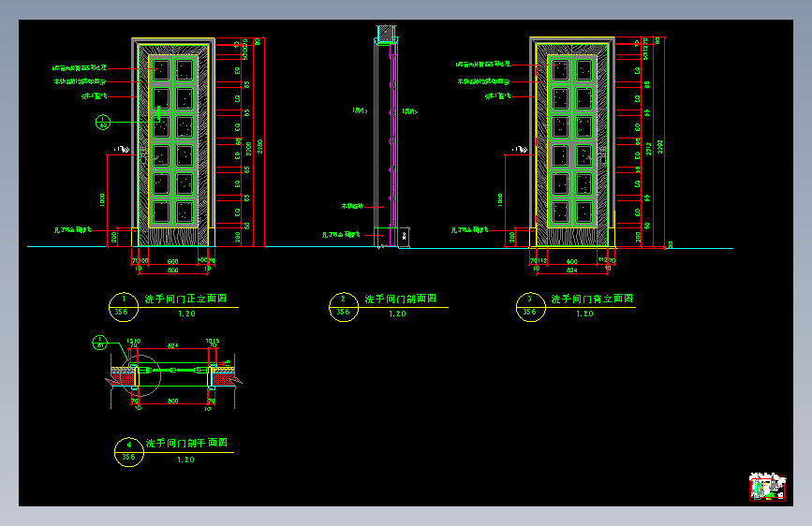Click the 600 width dimension below front elevation
The width and height of the screenshot is (812, 526).
pyautogui.click(x=172, y=261)
